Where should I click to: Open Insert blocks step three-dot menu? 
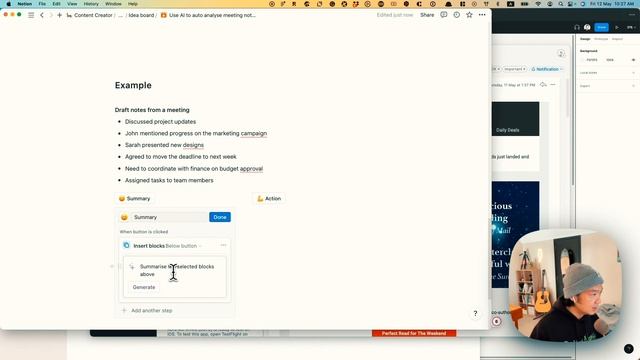223,245
